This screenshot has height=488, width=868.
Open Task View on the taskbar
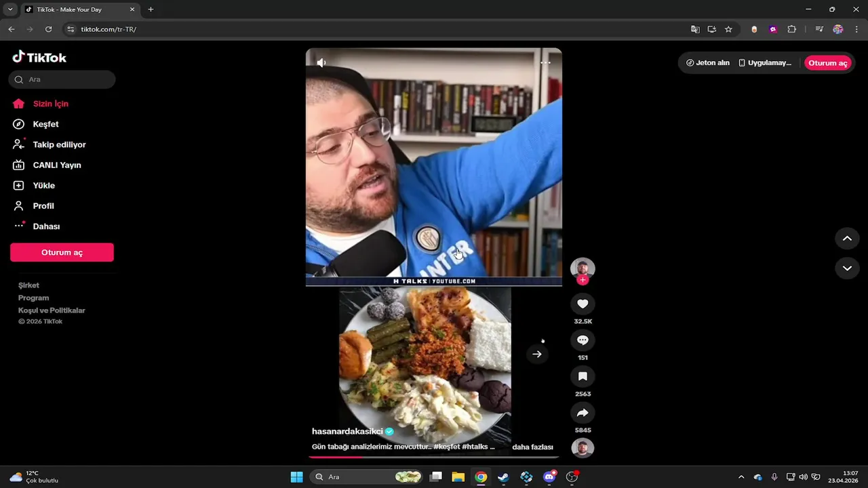[x=436, y=477]
